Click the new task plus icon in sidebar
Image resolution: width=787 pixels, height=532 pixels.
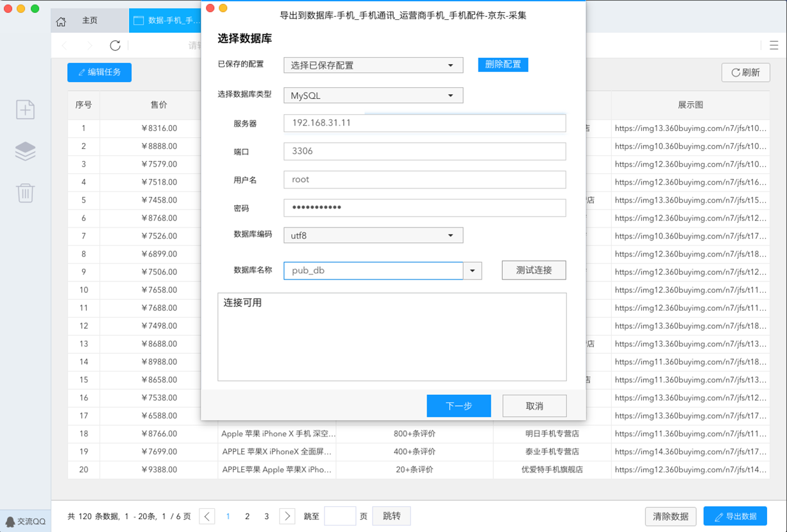[25, 110]
